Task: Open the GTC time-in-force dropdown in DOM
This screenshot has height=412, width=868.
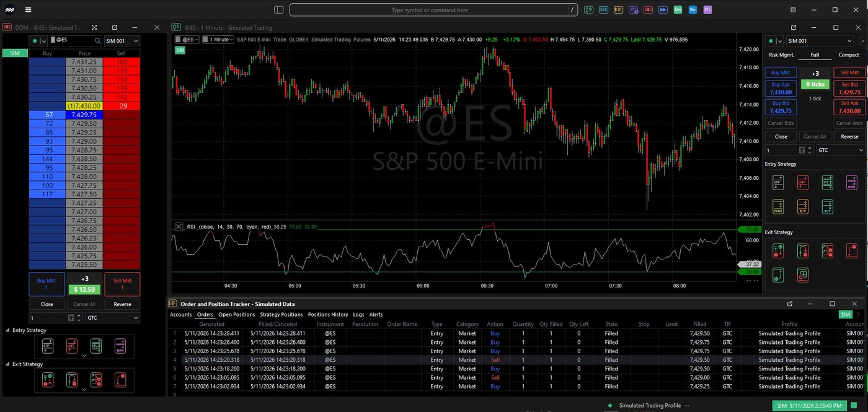Action: click(113, 317)
